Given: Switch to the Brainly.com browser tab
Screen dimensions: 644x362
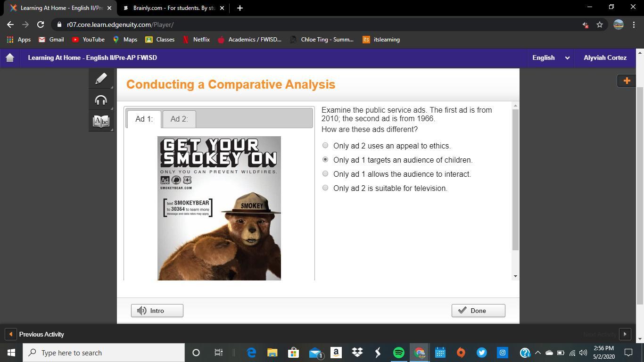Looking at the screenshot, I should pyautogui.click(x=173, y=8).
